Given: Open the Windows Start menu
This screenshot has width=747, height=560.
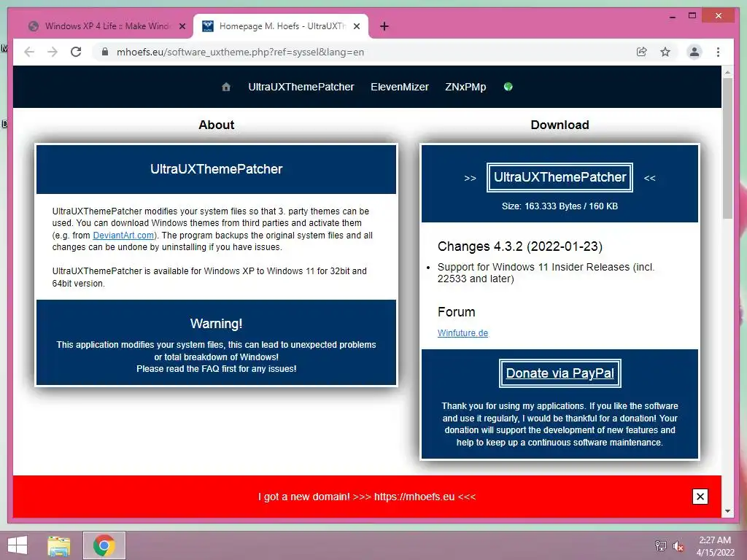Looking at the screenshot, I should 18,545.
